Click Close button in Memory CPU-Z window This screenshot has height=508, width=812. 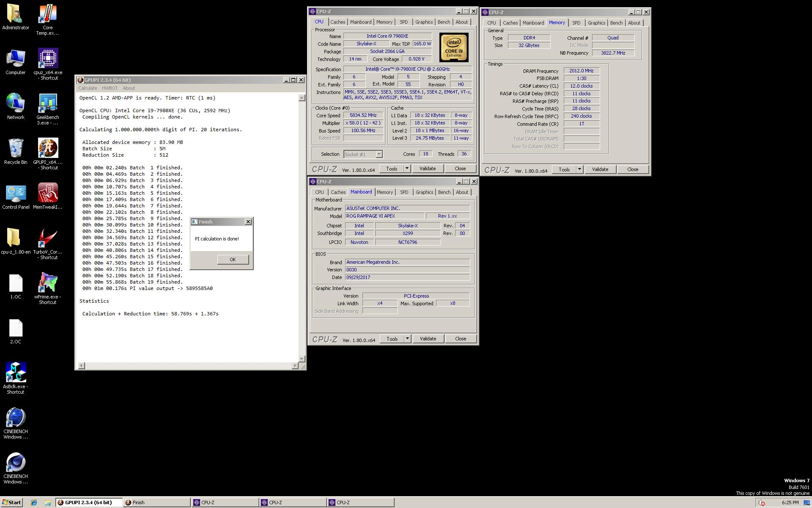[633, 169]
